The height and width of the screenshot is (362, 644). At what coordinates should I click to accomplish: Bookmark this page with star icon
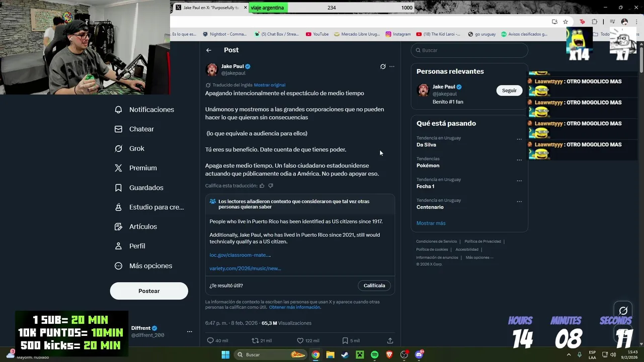566,22
